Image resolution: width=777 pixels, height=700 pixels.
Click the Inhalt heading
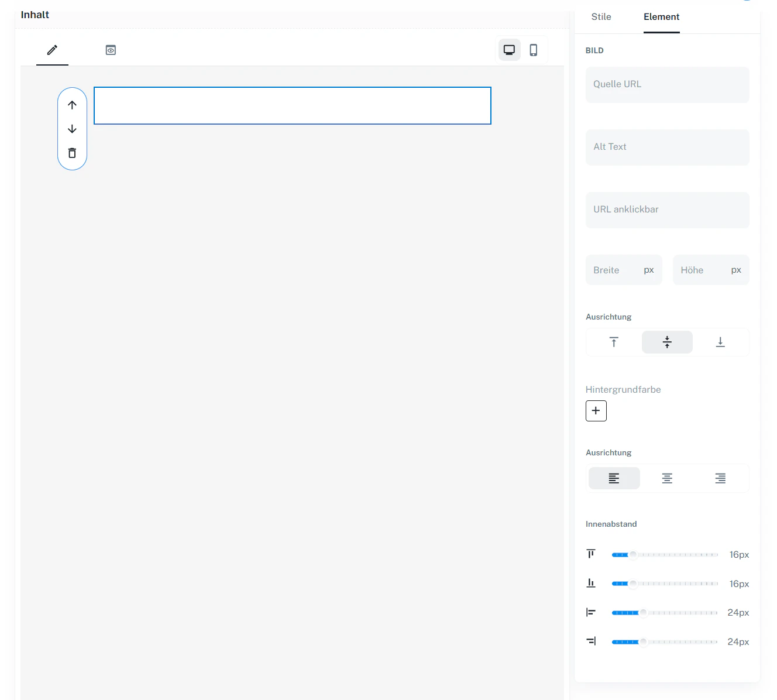pyautogui.click(x=35, y=15)
